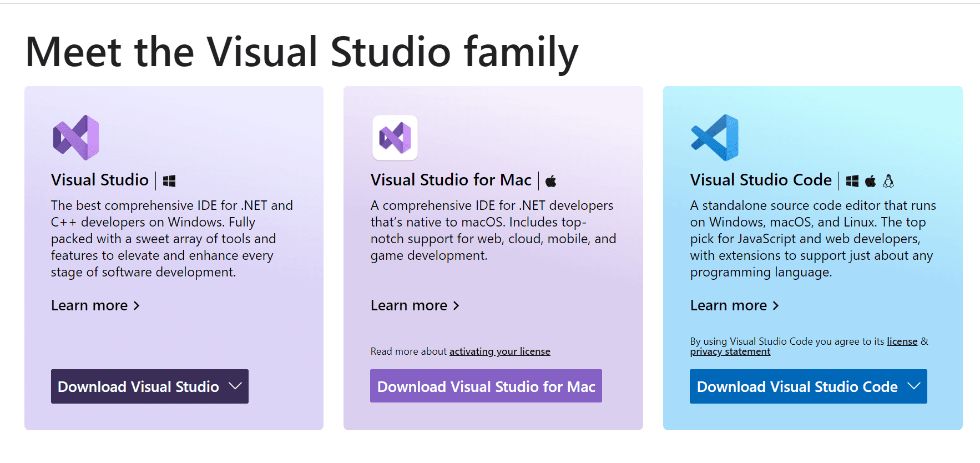Open the activating your license link
This screenshot has width=980, height=463.
[500, 351]
